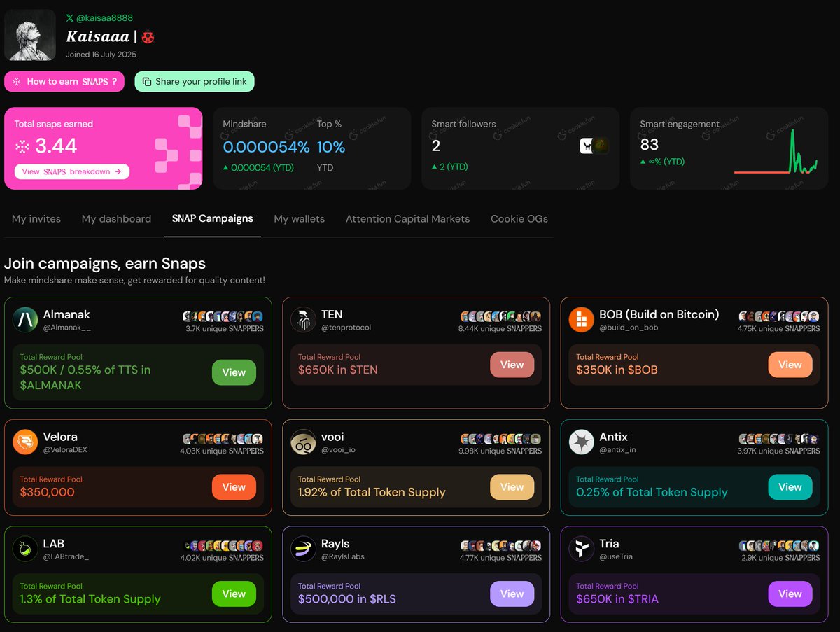The width and height of the screenshot is (840, 632).
Task: Click the X logo beside @kaisaa8888
Action: coord(69,18)
